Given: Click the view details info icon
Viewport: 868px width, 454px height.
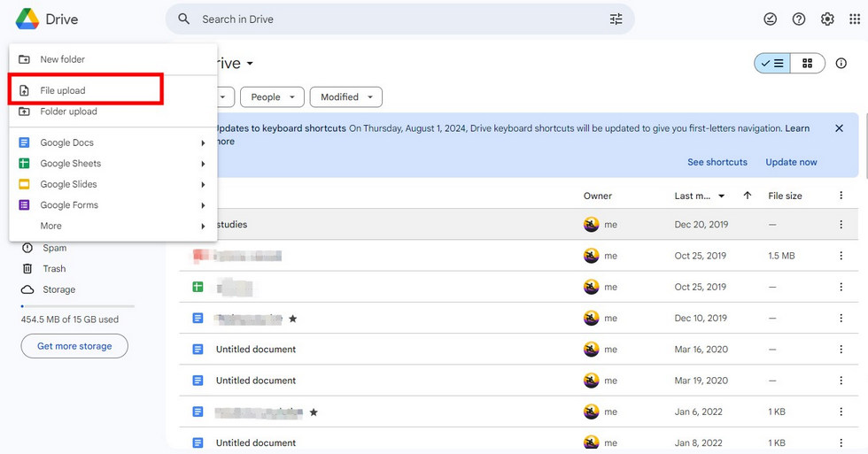Looking at the screenshot, I should (x=841, y=63).
